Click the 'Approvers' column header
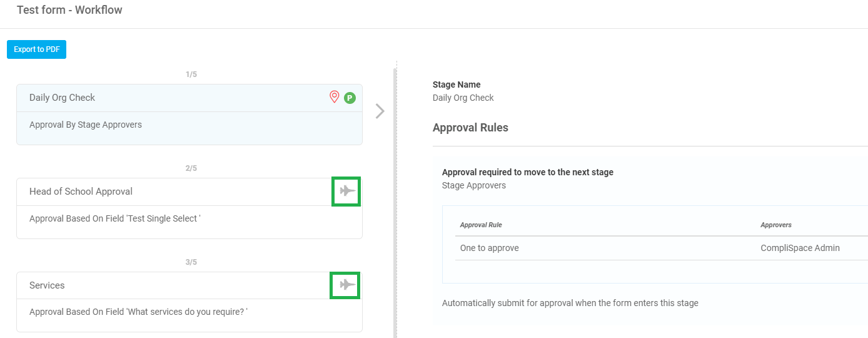This screenshot has height=338, width=868. click(x=776, y=225)
